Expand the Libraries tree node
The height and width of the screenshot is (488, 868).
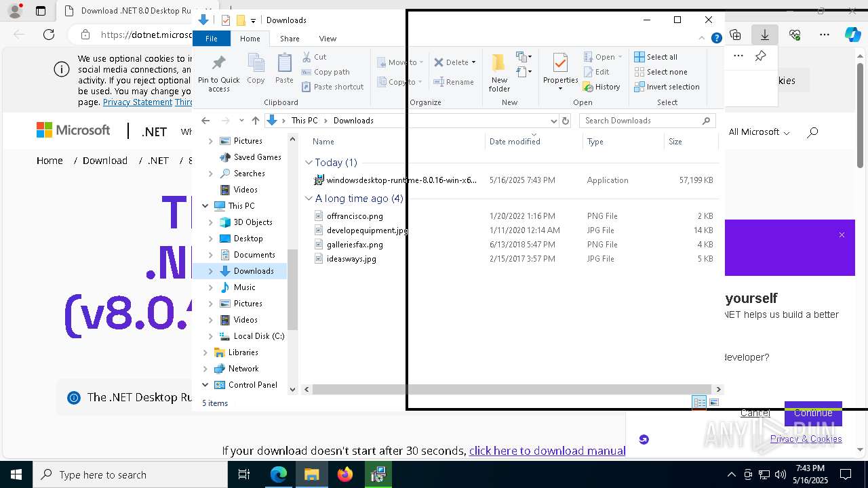[x=205, y=352]
